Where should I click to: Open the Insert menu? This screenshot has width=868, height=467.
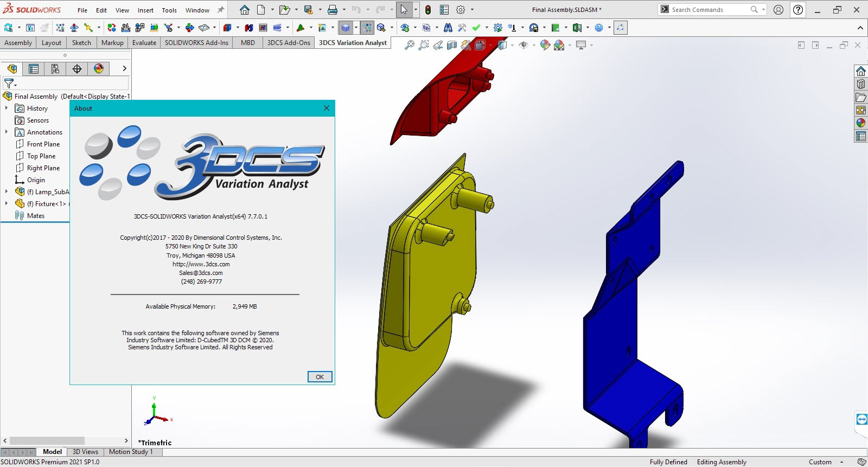(x=145, y=10)
